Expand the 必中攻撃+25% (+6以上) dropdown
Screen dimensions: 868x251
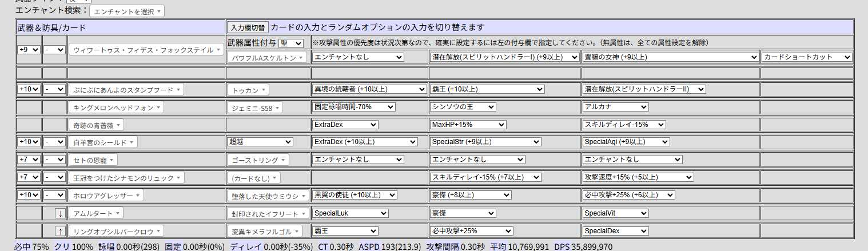628,195
